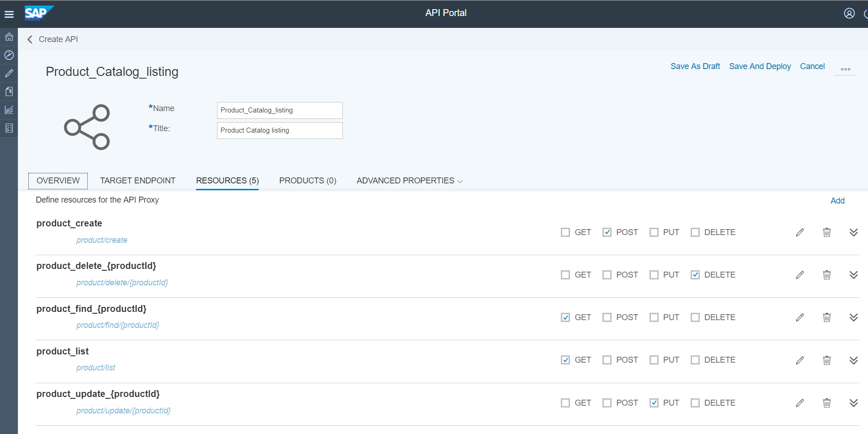Uncheck GET for product_find_{productId}
Image resolution: width=868 pixels, height=434 pixels.
(565, 317)
